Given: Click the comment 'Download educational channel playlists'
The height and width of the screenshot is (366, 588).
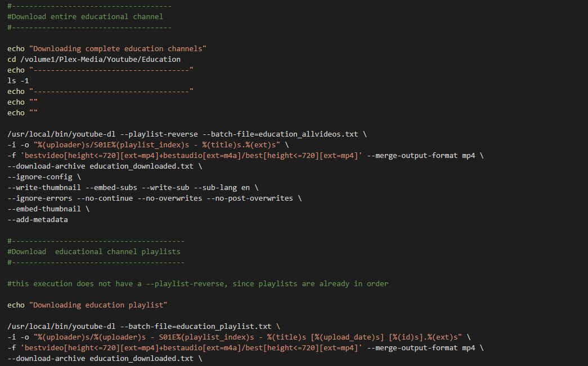Looking at the screenshot, I should pyautogui.click(x=93, y=251).
